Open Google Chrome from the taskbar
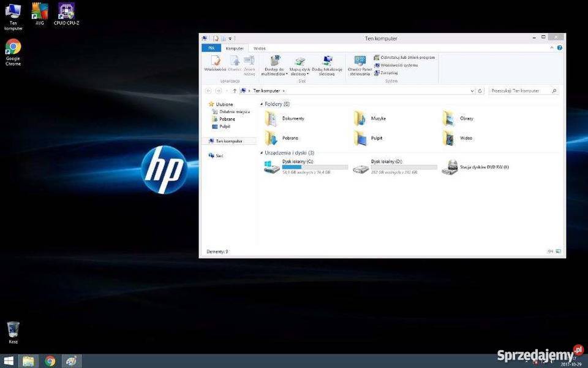This screenshot has height=368, width=588. (49, 361)
